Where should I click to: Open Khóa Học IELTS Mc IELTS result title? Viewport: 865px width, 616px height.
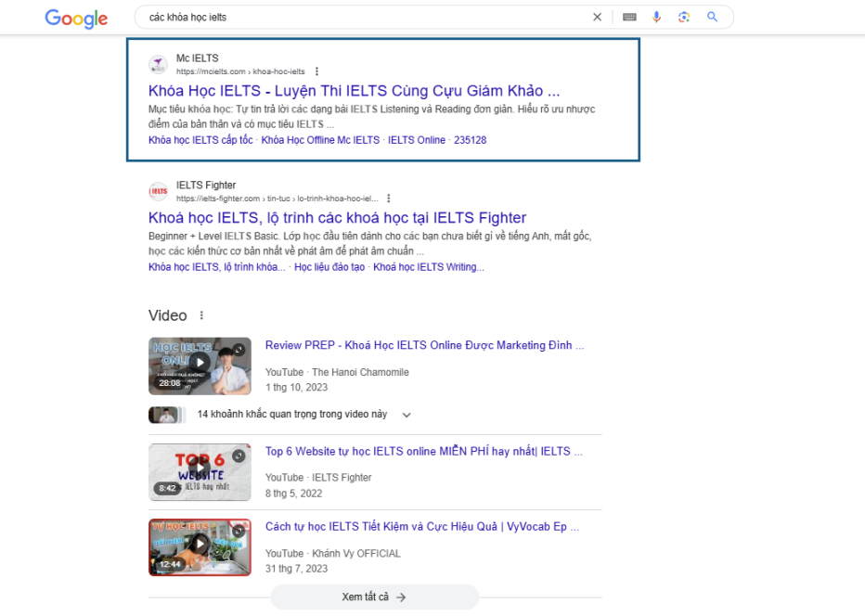354,91
